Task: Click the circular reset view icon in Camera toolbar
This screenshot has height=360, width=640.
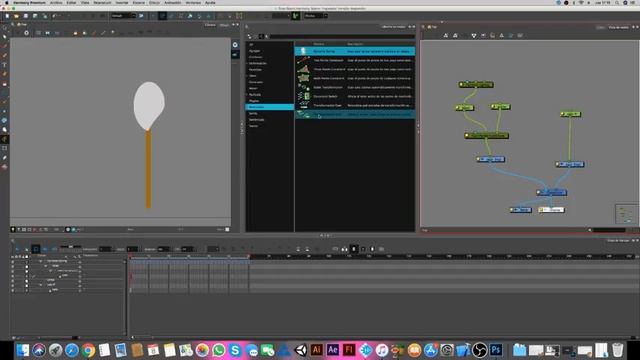Action: [x=26, y=33]
